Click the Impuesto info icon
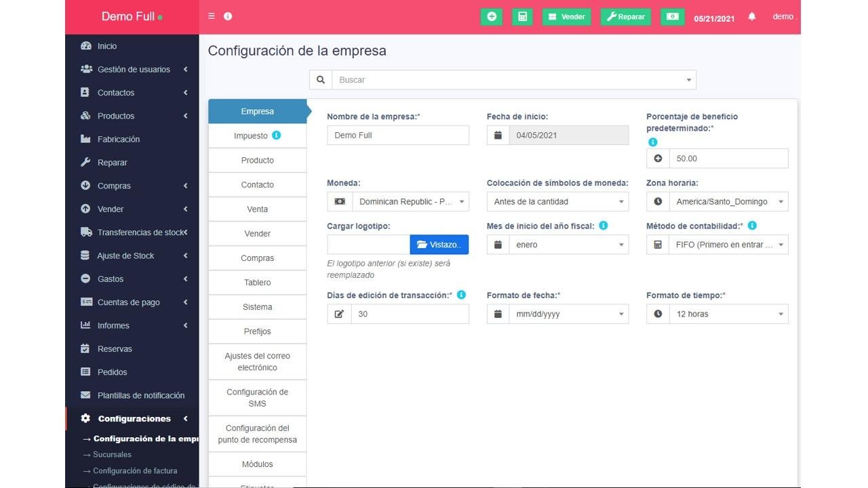The height and width of the screenshot is (488, 868). tap(276, 135)
